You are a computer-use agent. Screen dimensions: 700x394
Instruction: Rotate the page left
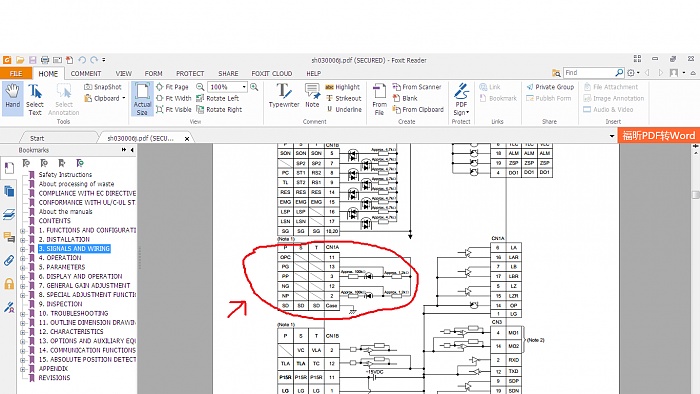[x=217, y=98]
